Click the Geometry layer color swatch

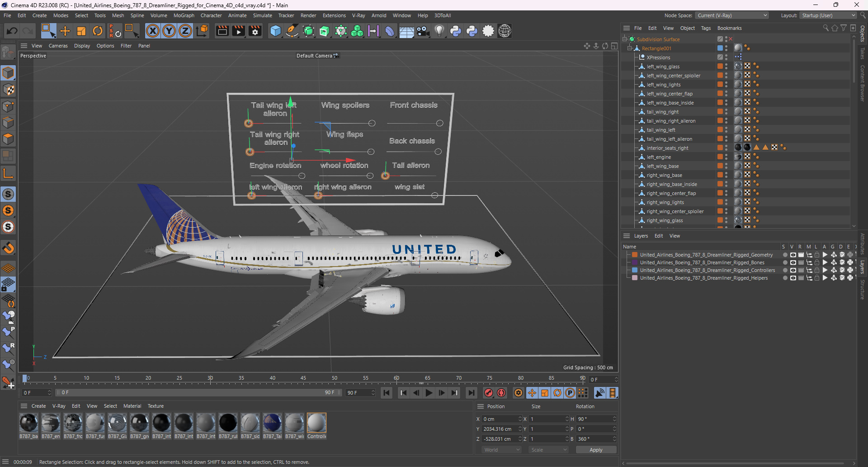tap(635, 255)
